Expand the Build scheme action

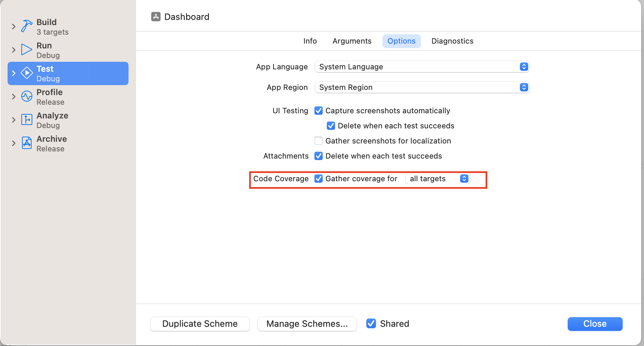(x=14, y=26)
